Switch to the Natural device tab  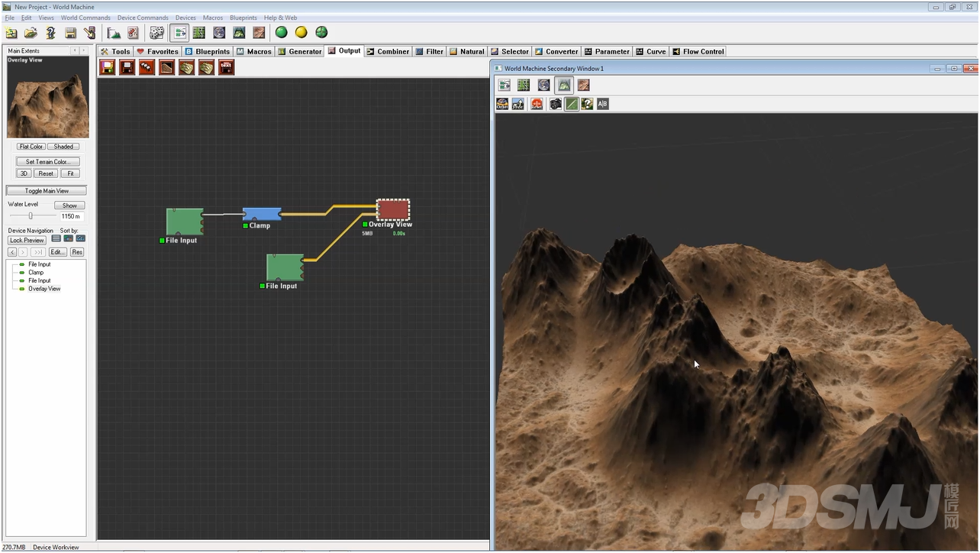click(467, 52)
